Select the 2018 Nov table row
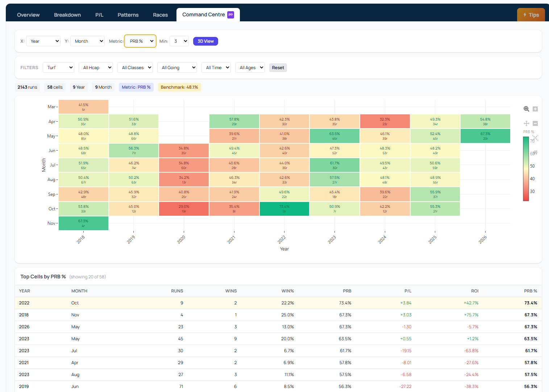The image size is (549, 392). coord(278,315)
